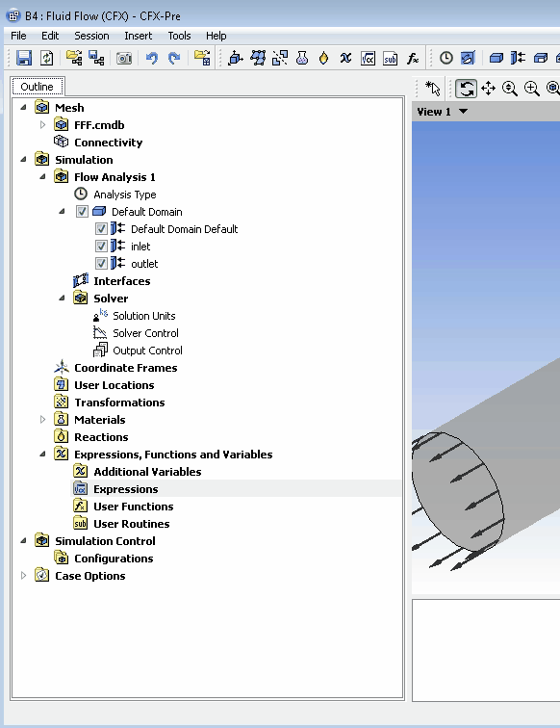Click the Boundary insert icon in toolbar
The image size is (560, 728).
(519, 58)
